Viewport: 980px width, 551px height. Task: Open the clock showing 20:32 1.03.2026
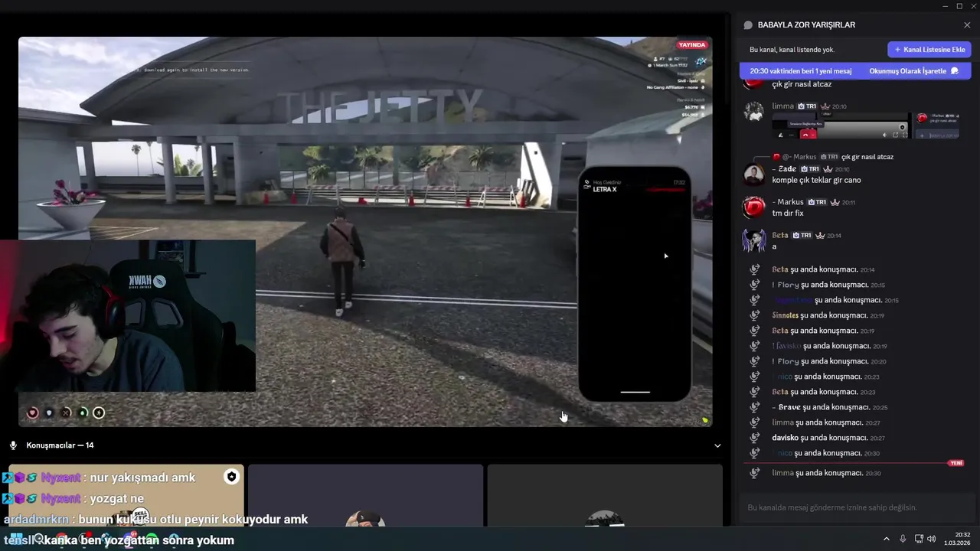coord(957,539)
